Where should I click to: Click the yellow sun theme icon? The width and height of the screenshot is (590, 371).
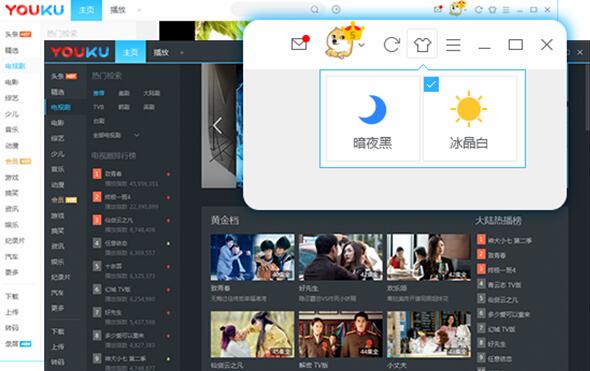(468, 109)
